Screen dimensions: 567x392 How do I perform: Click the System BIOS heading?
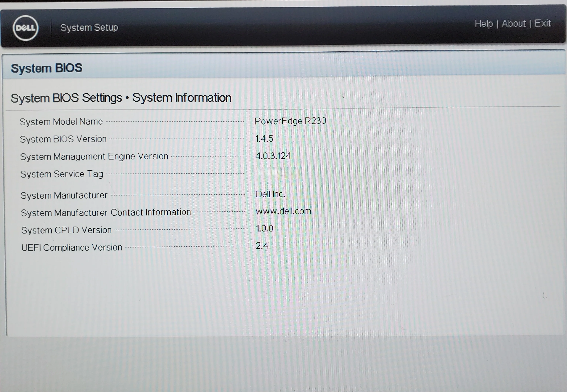(46, 68)
